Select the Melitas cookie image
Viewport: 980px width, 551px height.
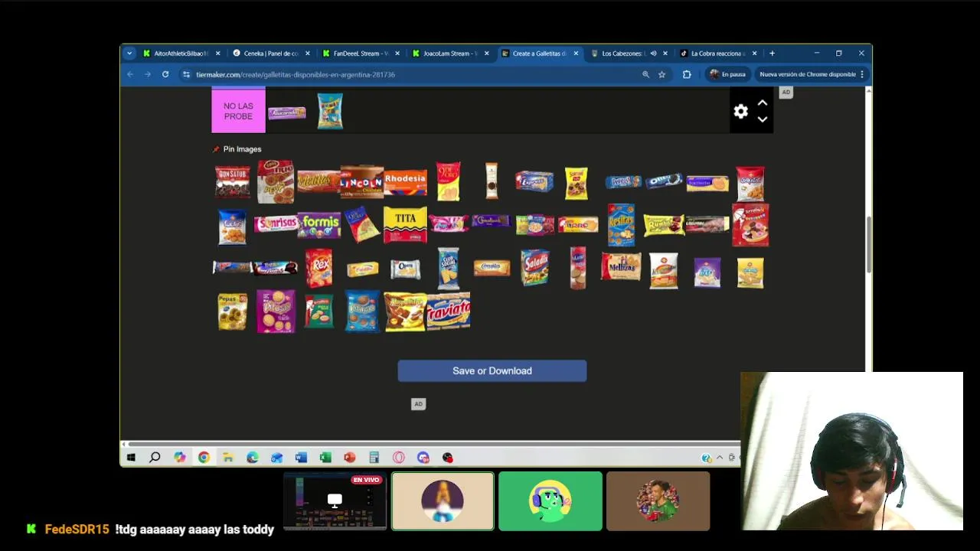coord(318,181)
